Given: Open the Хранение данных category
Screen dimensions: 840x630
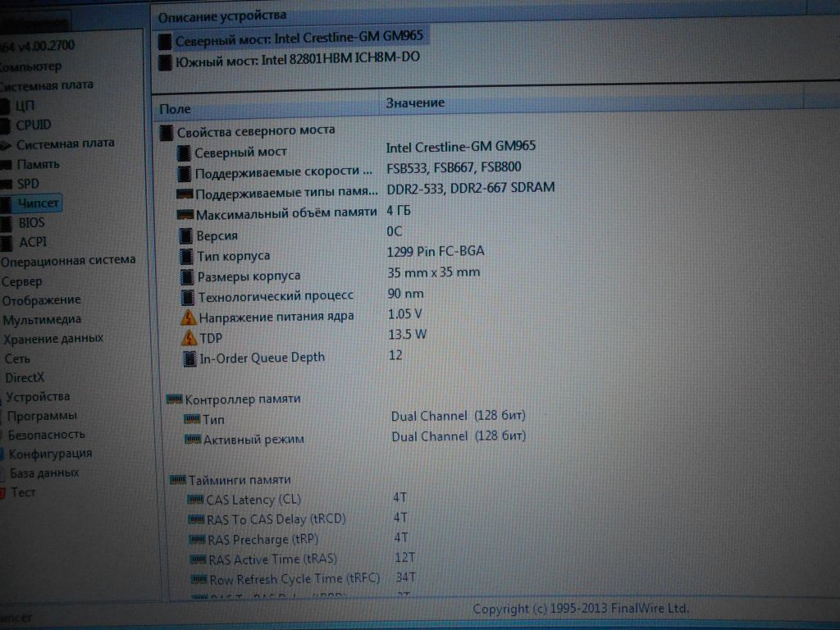Looking at the screenshot, I should coord(53,339).
